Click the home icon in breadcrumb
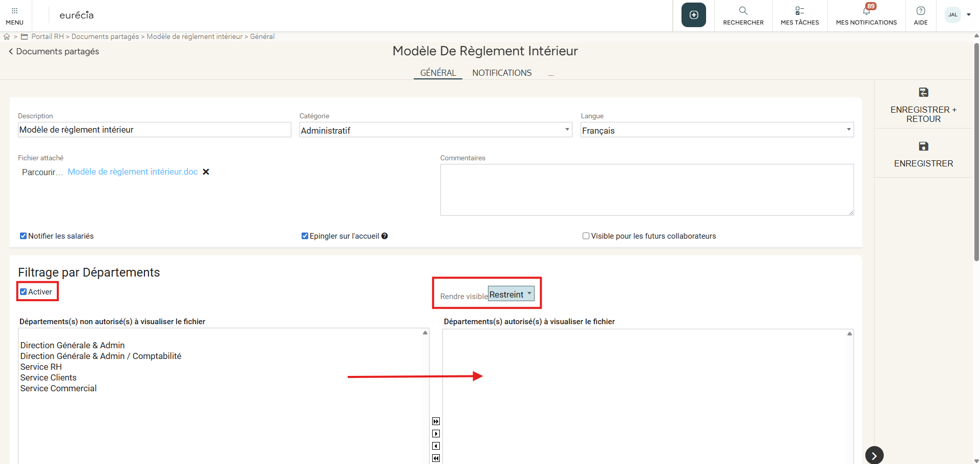The image size is (980, 464). 7,37
